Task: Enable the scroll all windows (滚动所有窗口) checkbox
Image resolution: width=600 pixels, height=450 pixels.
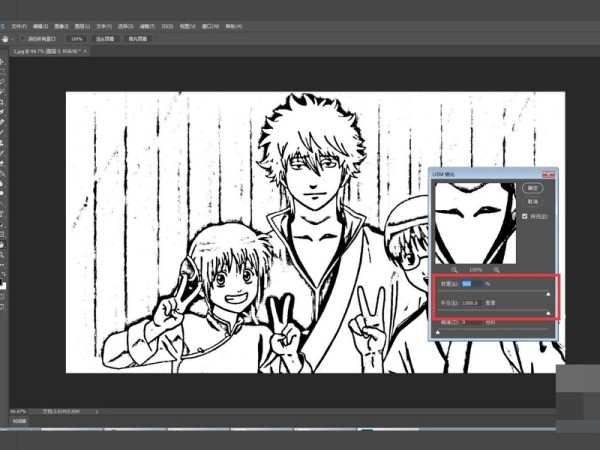Action: click(20, 38)
